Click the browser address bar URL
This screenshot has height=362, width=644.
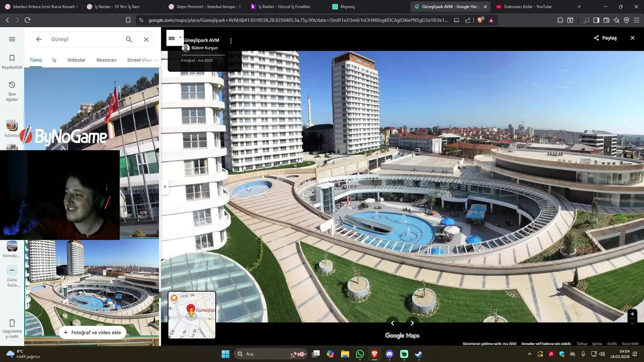pos(298,20)
